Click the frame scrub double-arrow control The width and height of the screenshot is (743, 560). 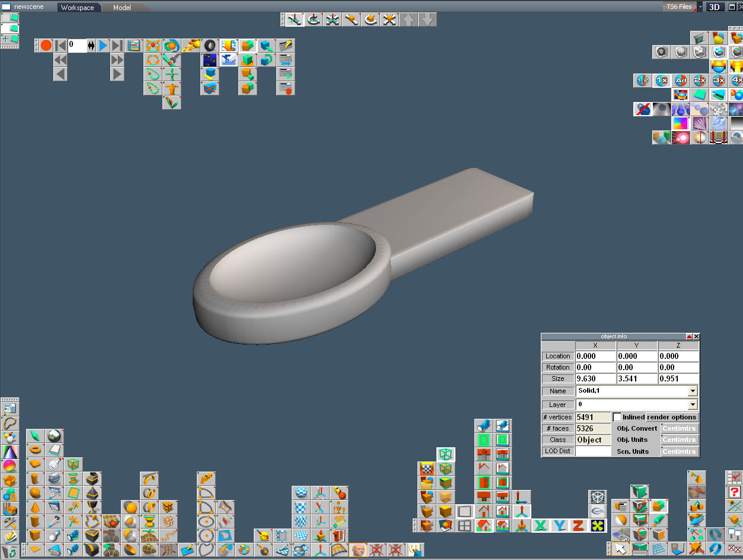pos(91,46)
